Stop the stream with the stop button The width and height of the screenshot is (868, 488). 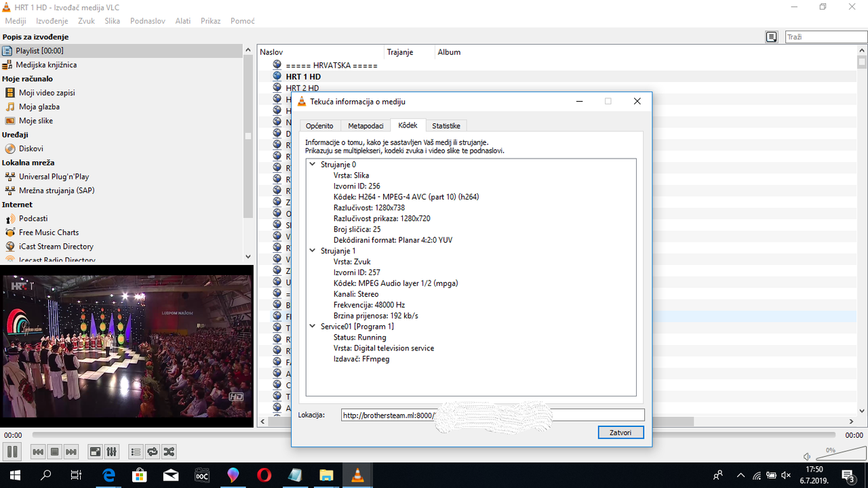55,451
